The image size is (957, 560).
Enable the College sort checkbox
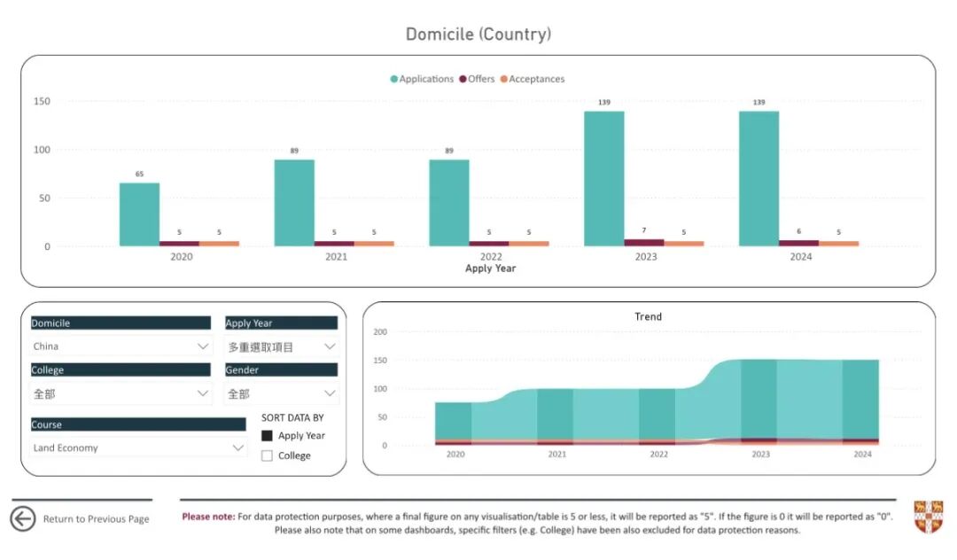(x=267, y=455)
